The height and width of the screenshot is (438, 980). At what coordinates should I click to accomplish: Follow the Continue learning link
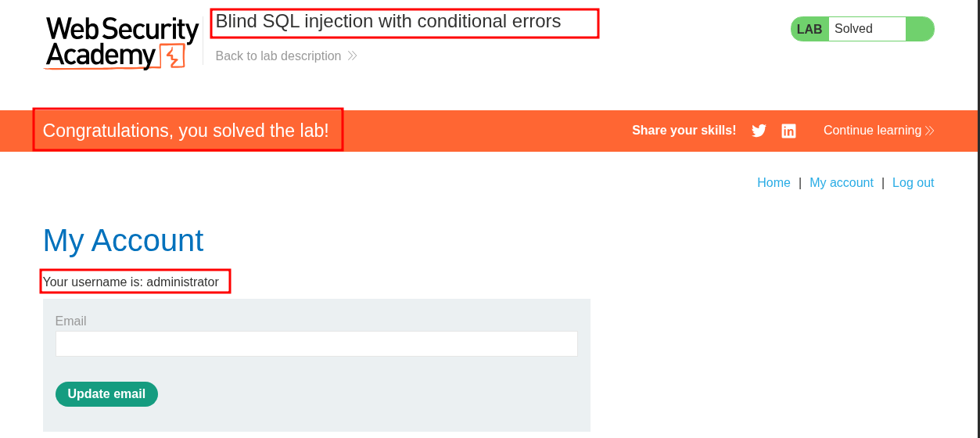872,131
